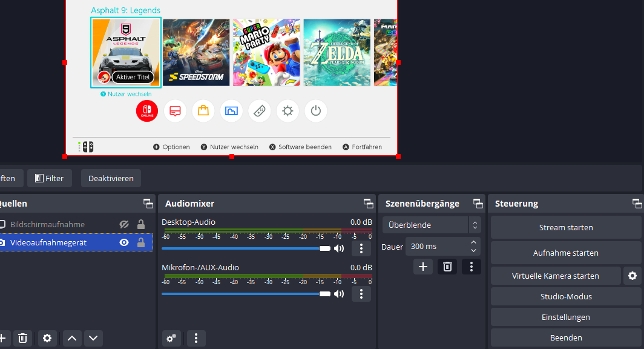644x349 pixels.
Task: Open the News icon in Switch preview
Action: click(175, 111)
